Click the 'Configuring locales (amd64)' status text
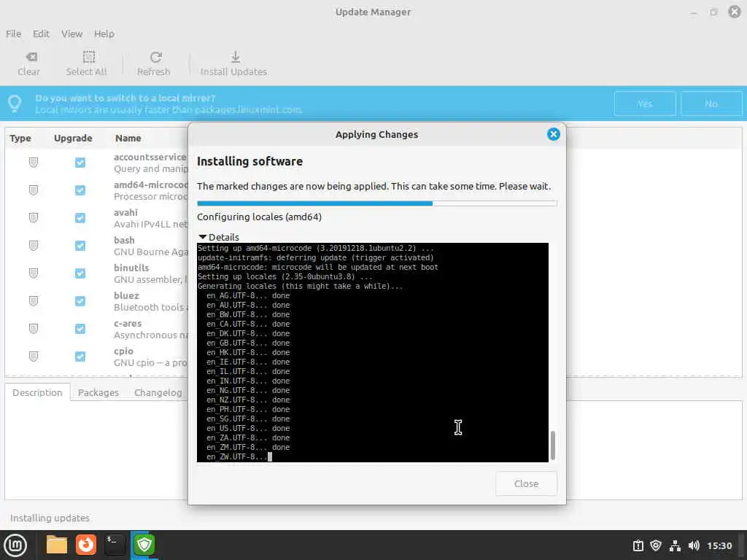Screen dimensions: 747x560 [259, 217]
